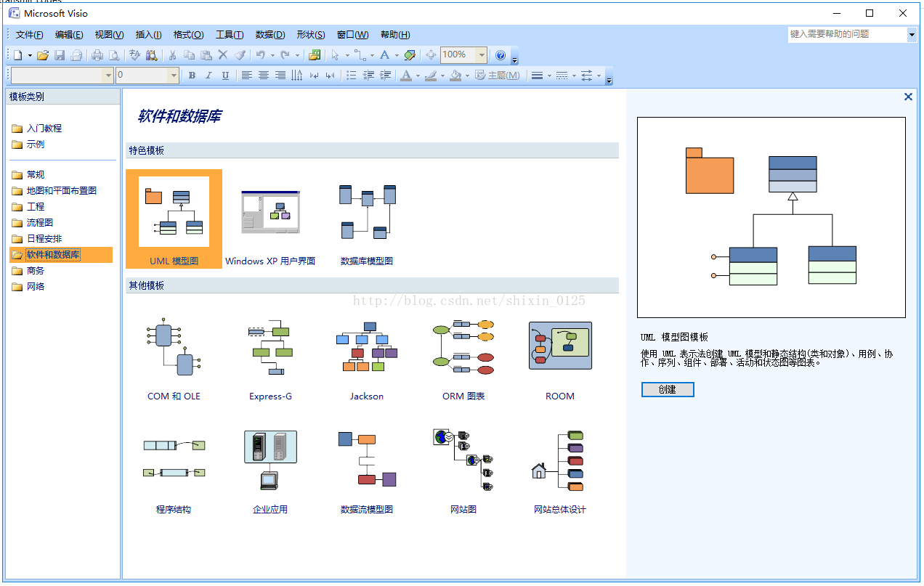
Task: Click the Copy icon
Action: coord(189,55)
